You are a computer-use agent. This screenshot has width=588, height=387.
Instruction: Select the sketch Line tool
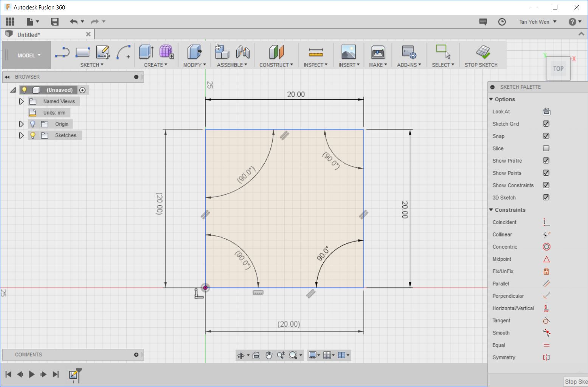pos(62,52)
